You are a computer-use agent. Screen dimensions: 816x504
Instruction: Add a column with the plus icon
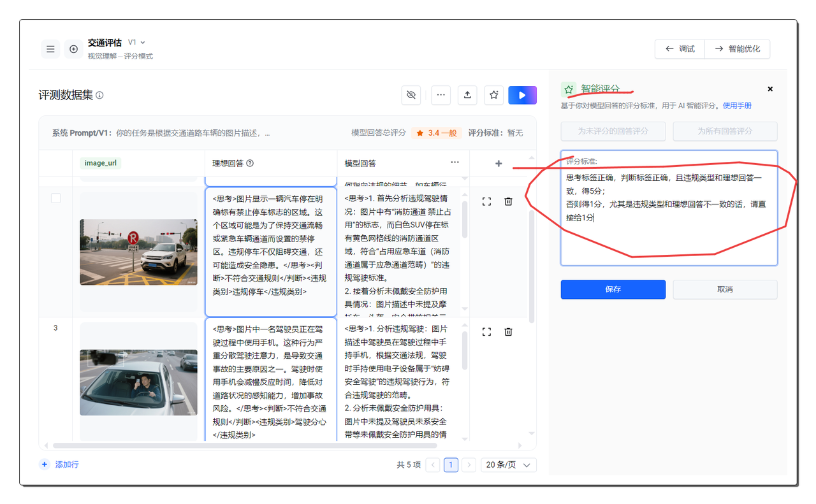point(499,164)
